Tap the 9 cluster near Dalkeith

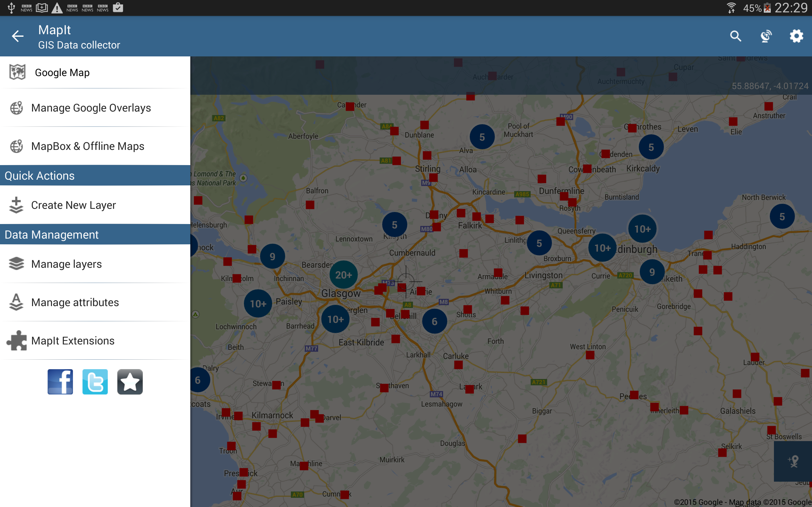(x=652, y=272)
